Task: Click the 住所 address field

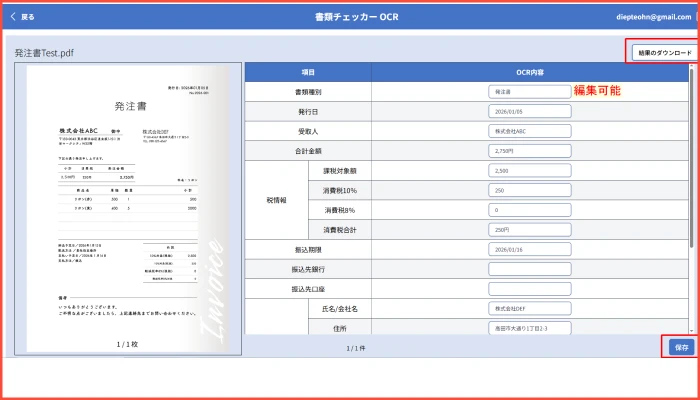Action: coord(529,327)
